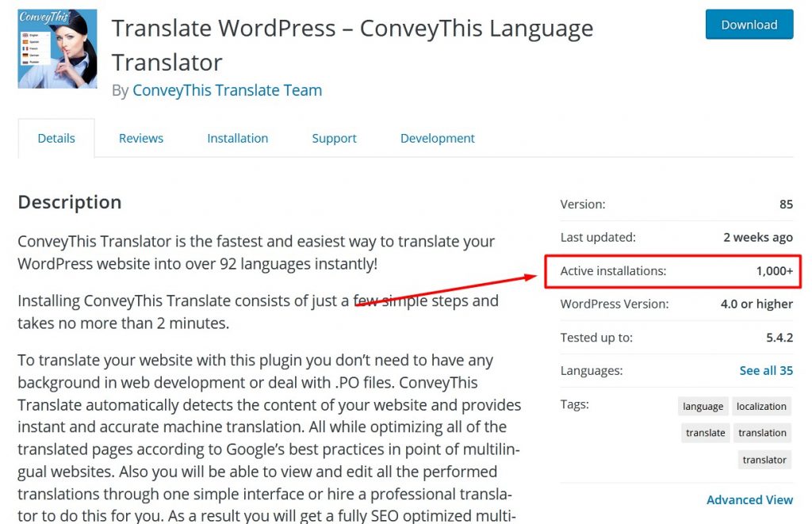
Task: Click the paragraph starting 'ConveyThis Translator is the fastest'
Action: (x=256, y=253)
